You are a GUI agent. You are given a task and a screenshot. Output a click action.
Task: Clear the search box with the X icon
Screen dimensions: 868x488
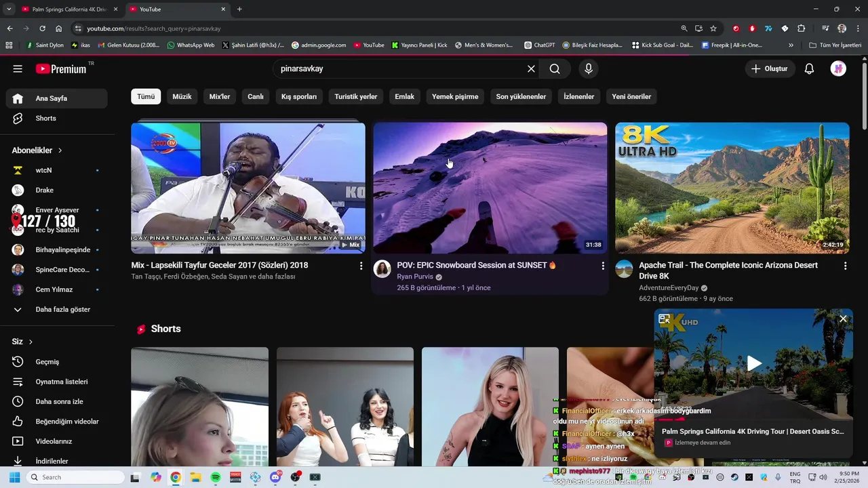click(531, 68)
